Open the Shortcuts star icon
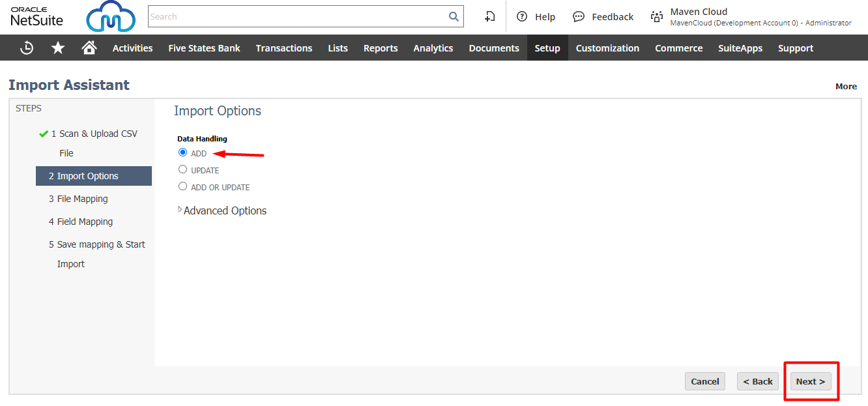This screenshot has width=868, height=406. pos(58,48)
